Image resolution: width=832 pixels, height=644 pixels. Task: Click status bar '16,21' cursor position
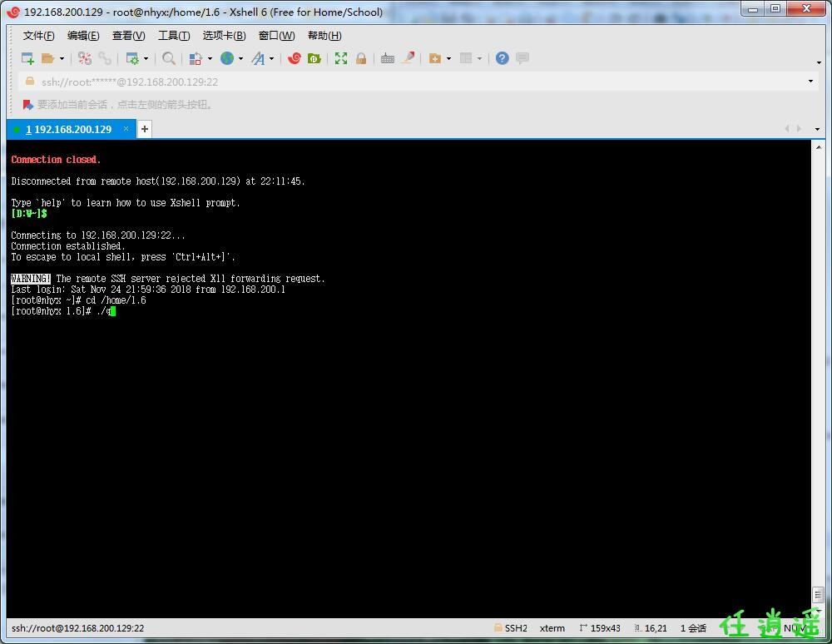click(651, 628)
